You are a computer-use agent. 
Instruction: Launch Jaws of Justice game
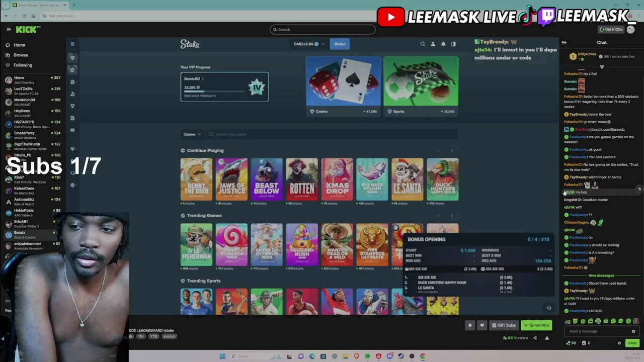pos(231,179)
